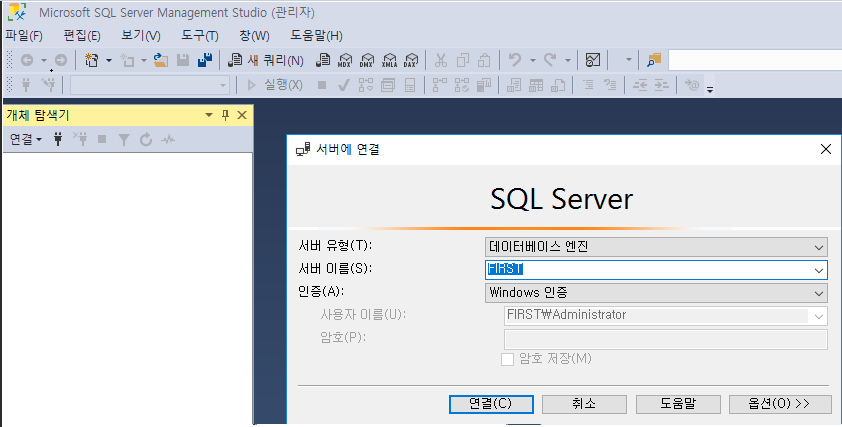Open the available databases combo box

point(150,85)
